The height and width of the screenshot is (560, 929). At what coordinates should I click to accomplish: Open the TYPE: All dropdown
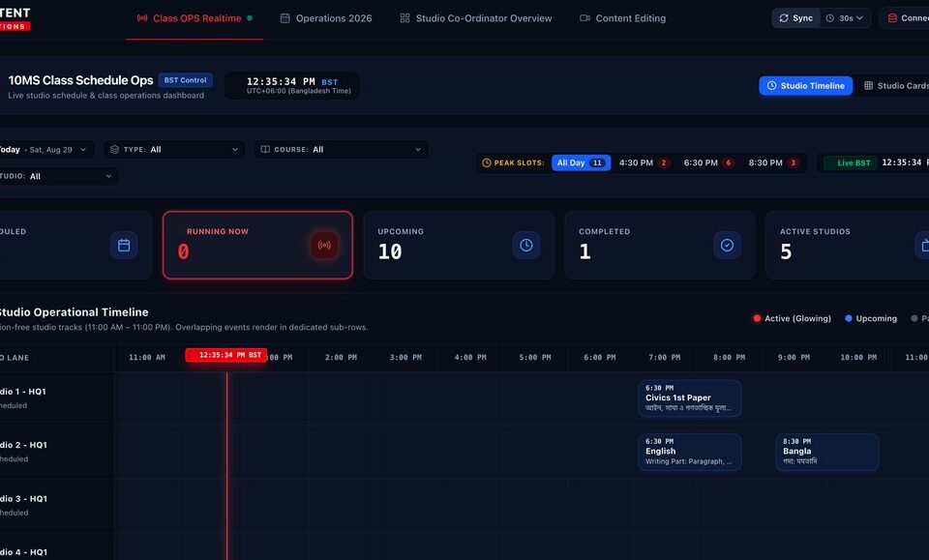[174, 150]
